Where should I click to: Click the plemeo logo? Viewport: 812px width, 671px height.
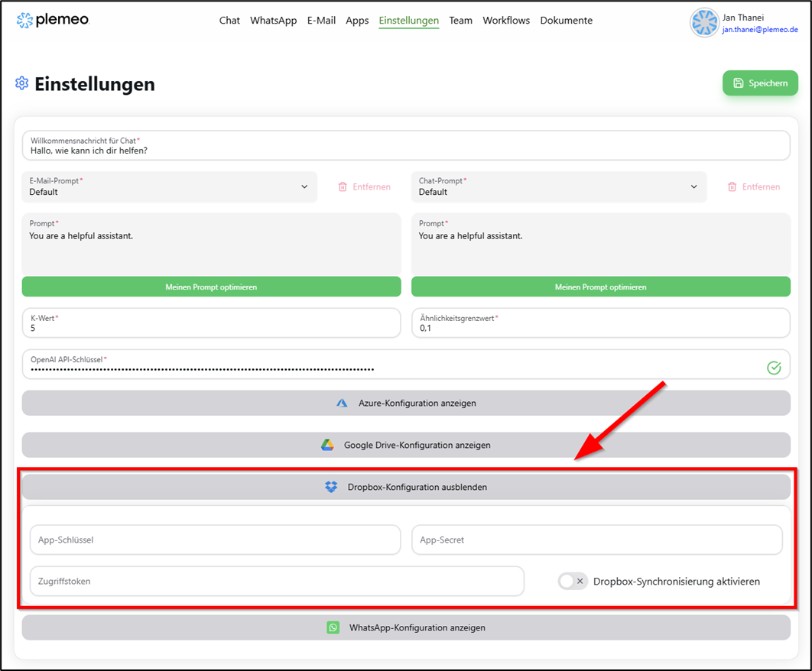pyautogui.click(x=52, y=21)
